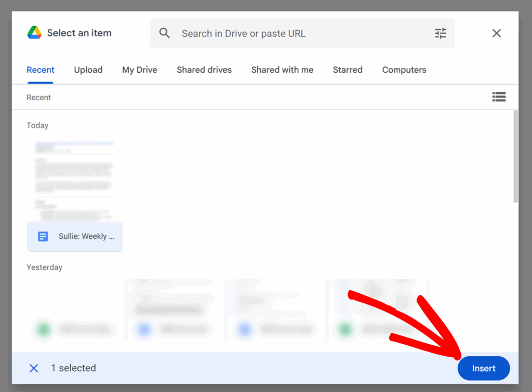Deselect the currently selected item
This screenshot has width=532, height=392.
(33, 368)
